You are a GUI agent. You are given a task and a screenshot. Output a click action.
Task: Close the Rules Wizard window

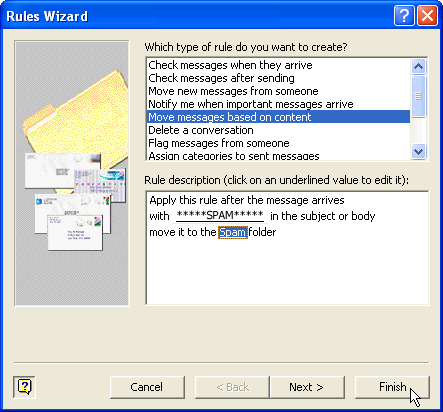pos(427,16)
